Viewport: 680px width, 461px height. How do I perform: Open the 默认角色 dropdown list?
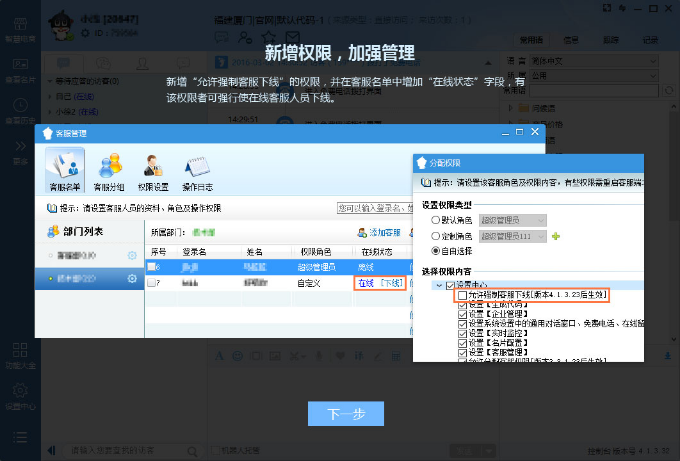point(513,220)
